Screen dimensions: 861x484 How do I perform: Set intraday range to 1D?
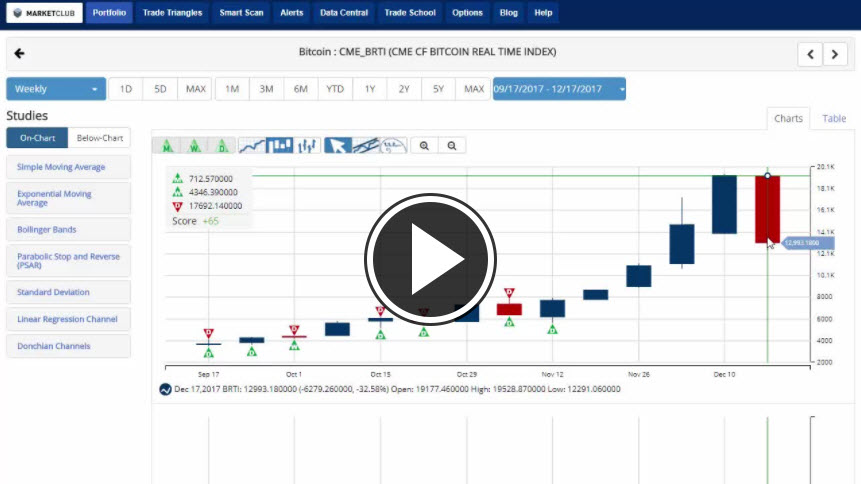point(126,89)
